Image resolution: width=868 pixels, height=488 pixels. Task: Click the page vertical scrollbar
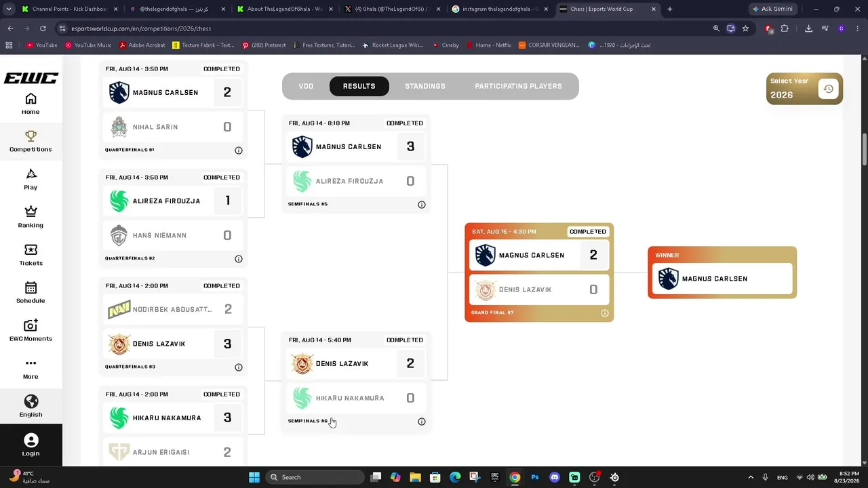click(864, 149)
